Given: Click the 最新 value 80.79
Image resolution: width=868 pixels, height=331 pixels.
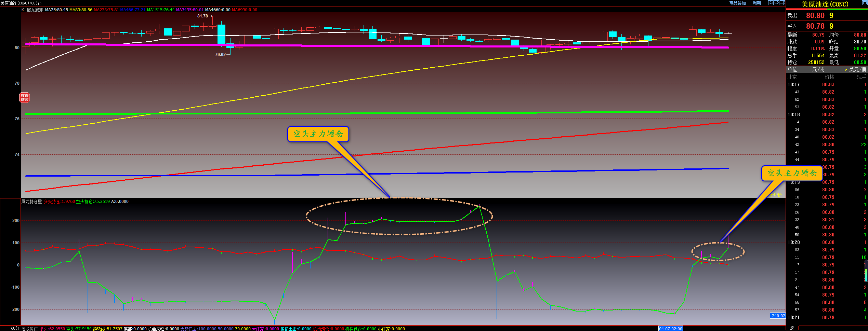Looking at the screenshot, I should click(x=818, y=35).
